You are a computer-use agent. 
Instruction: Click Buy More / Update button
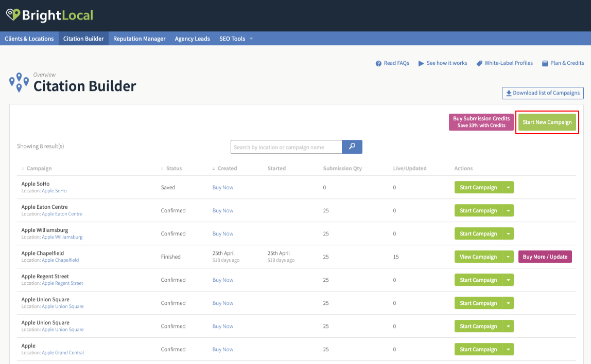coord(545,257)
